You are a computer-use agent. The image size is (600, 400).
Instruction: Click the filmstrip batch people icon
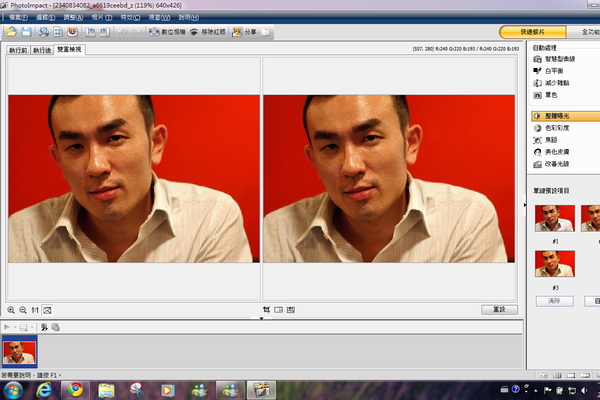[x=44, y=327]
